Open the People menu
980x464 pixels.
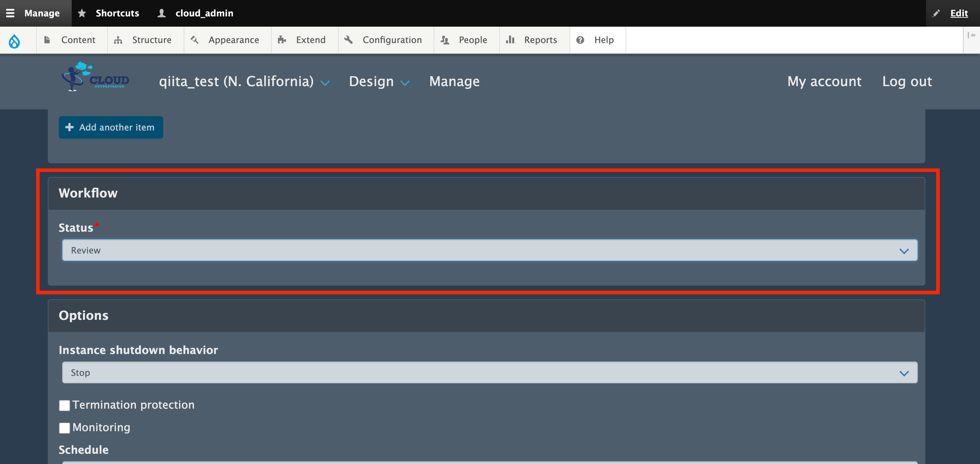coord(466,40)
